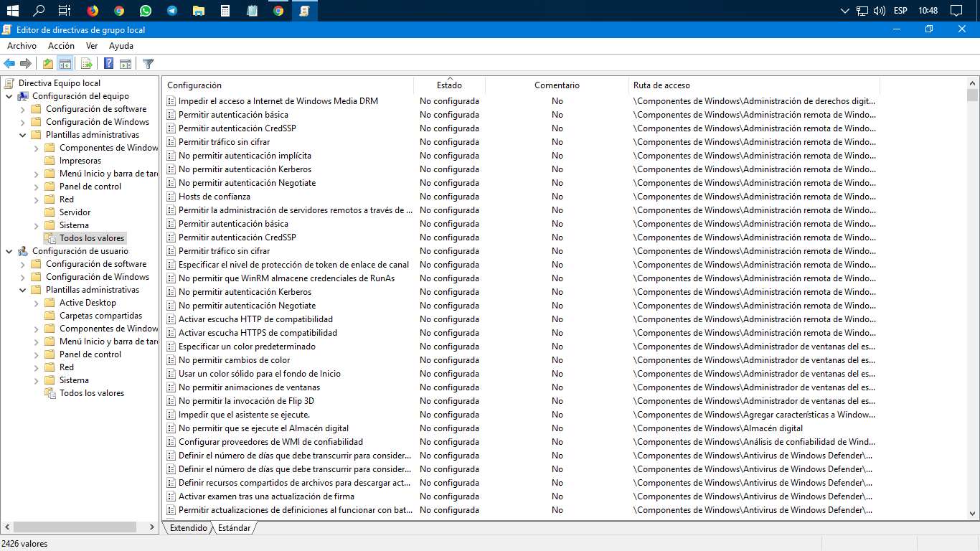The image size is (980, 551).
Task: Expand the Menú Inicio folder under equipo
Action: [x=37, y=174]
